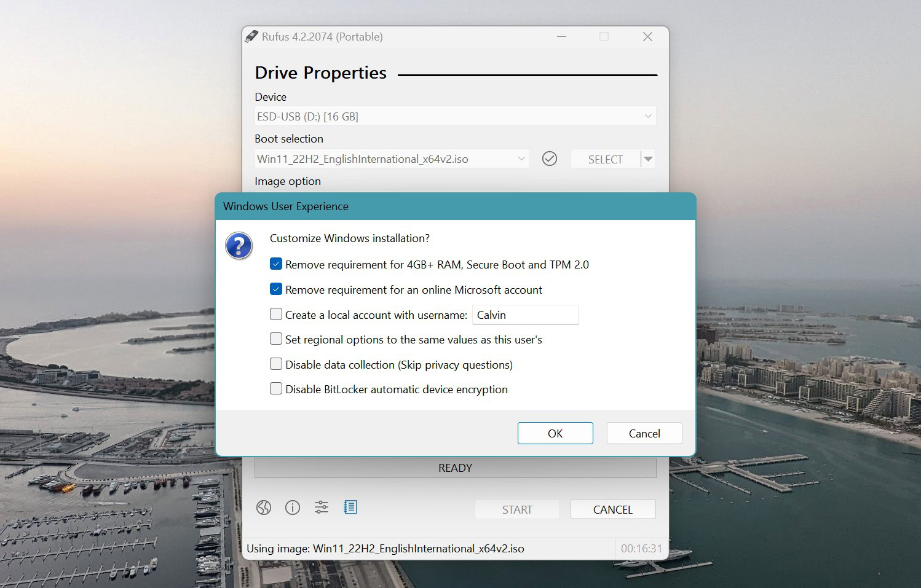Image resolution: width=921 pixels, height=588 pixels.
Task: Open the Boot selection ISO dropdown
Action: (392, 159)
